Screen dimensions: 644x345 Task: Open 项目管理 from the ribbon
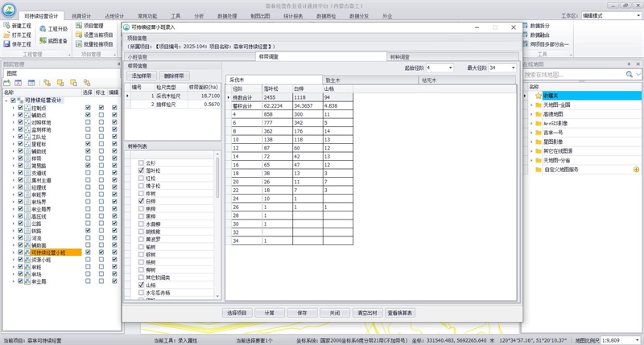tap(79, 26)
